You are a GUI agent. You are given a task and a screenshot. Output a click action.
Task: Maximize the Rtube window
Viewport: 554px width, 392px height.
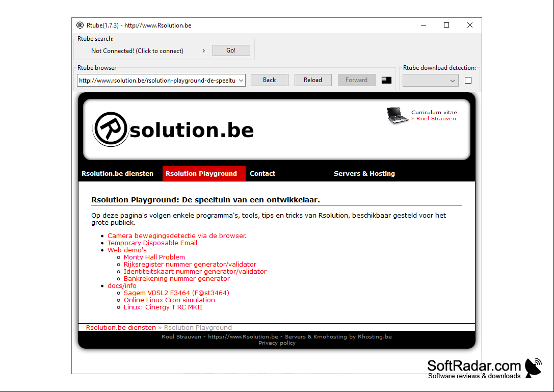click(x=446, y=25)
